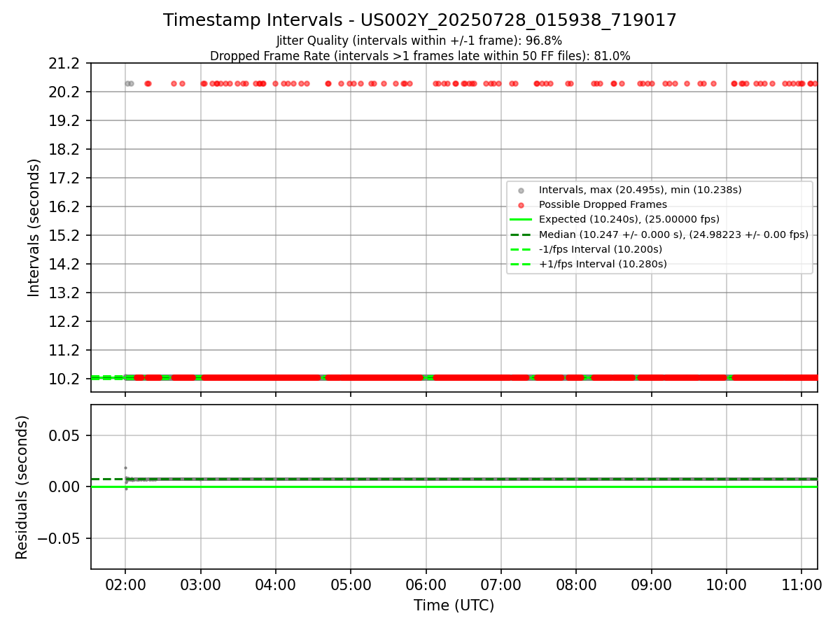Click the dark green dashed Median sample in legend
840x630 pixels.
point(520,234)
